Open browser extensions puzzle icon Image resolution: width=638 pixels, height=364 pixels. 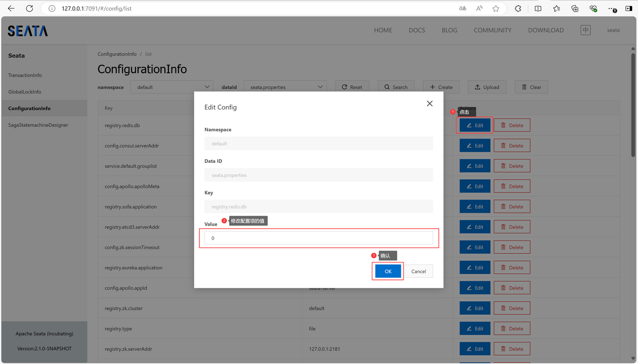(518, 8)
